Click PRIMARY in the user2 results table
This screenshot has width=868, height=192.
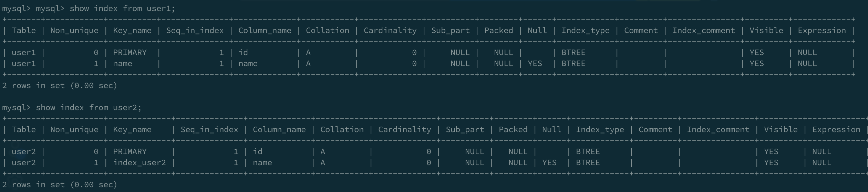[x=130, y=151]
